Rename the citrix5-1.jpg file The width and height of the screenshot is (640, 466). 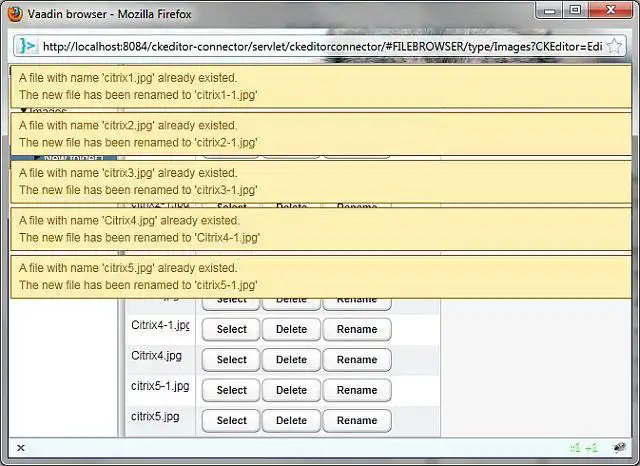point(357,390)
